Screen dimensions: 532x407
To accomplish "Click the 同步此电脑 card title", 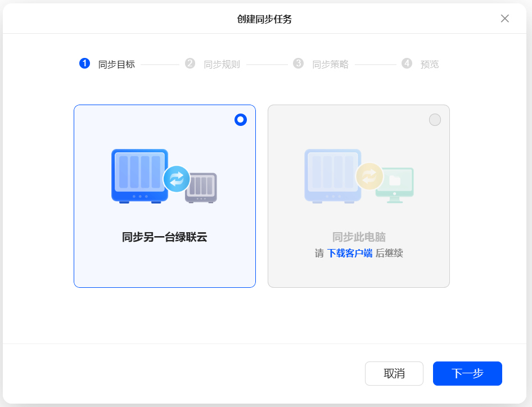I will [x=359, y=237].
